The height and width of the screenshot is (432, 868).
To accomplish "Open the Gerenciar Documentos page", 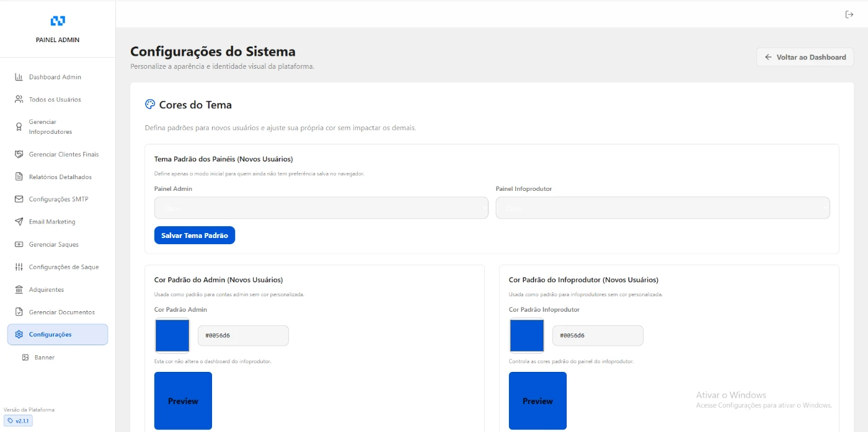I will tap(61, 312).
